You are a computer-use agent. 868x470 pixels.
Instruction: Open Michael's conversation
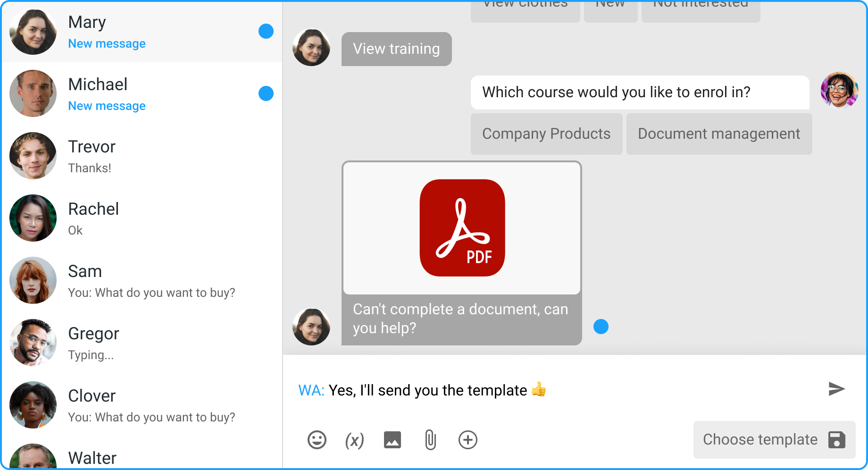click(142, 93)
